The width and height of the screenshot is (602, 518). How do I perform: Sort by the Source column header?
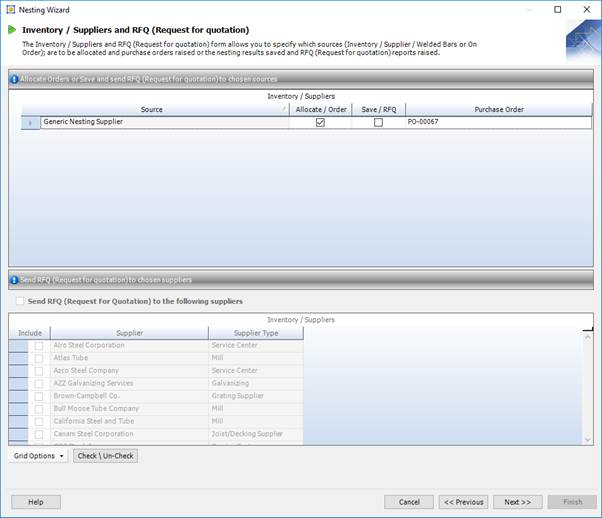152,109
